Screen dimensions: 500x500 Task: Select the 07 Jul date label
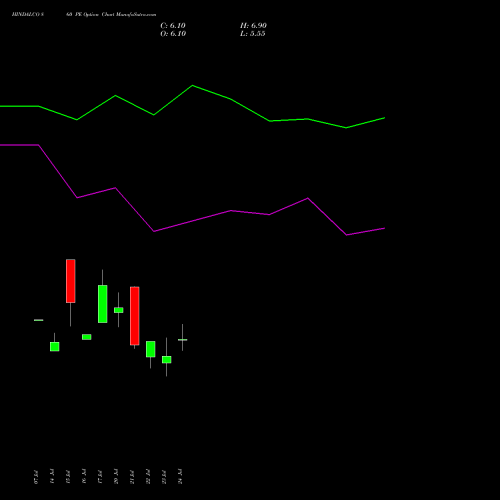[x=36, y=476]
